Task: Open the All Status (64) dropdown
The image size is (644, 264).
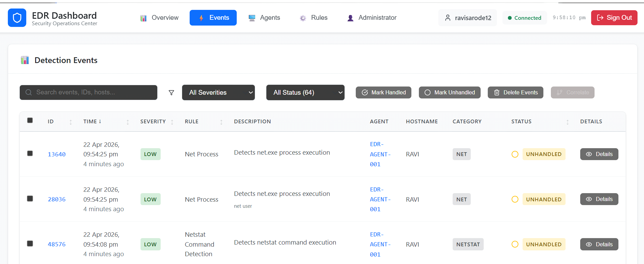Action: point(305,92)
